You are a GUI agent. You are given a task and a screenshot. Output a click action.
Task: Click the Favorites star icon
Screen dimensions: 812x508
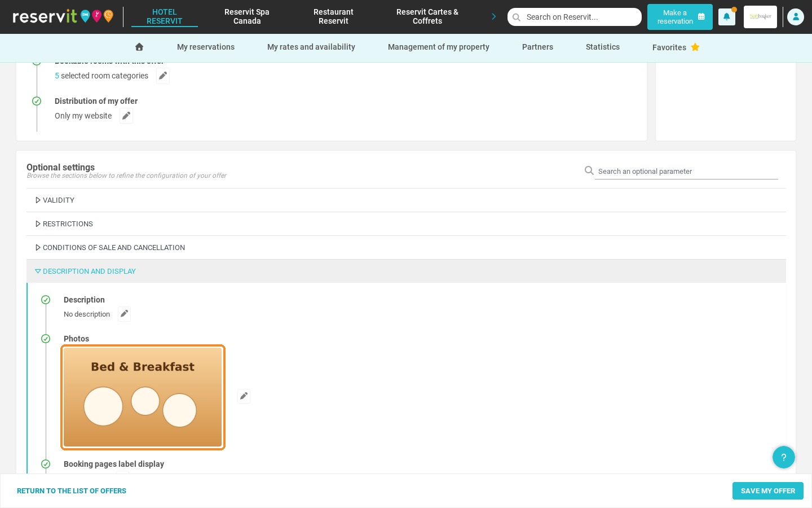click(695, 47)
